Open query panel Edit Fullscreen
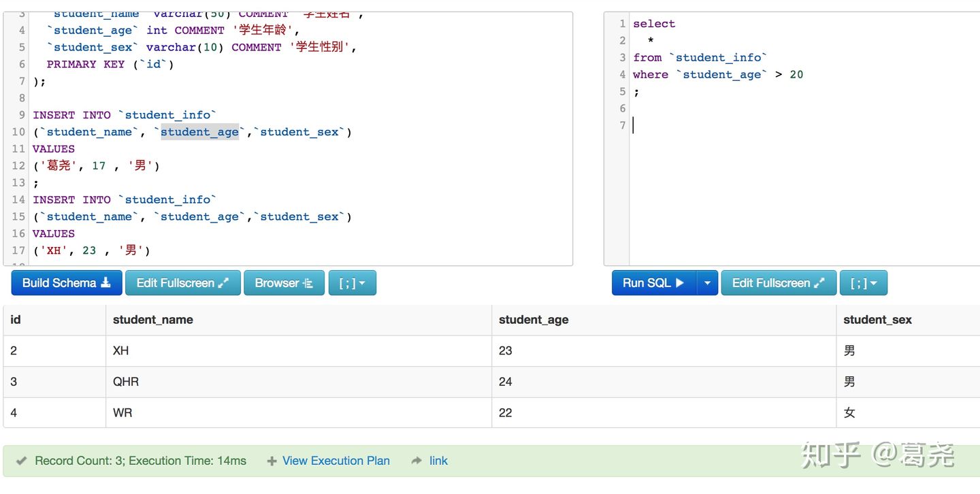Screen dimensions: 980x494 [x=779, y=283]
